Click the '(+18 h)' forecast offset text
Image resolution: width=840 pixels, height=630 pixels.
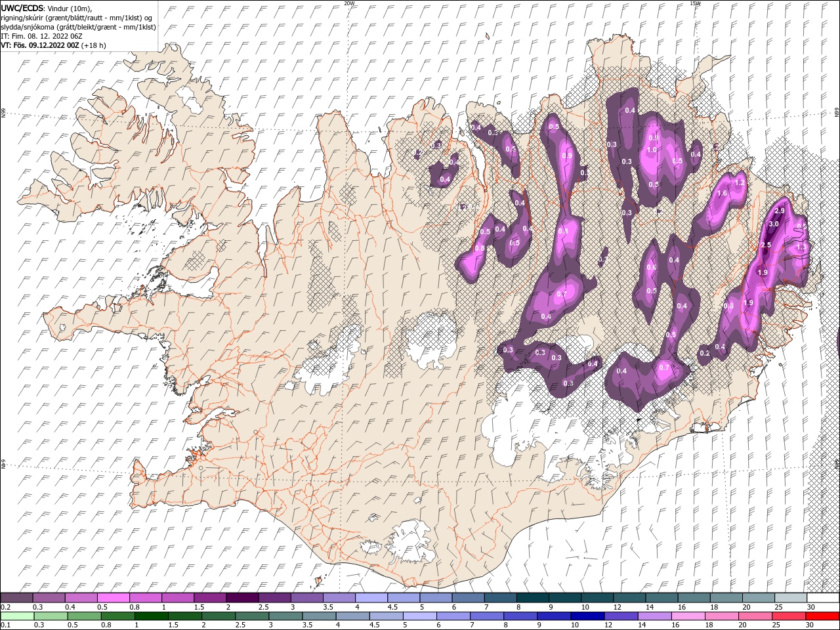click(94, 45)
